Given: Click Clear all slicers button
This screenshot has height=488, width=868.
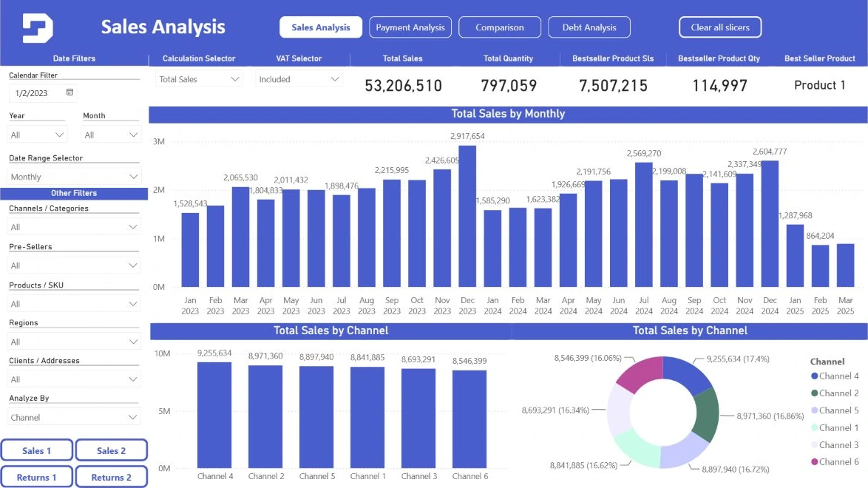Looking at the screenshot, I should (720, 27).
